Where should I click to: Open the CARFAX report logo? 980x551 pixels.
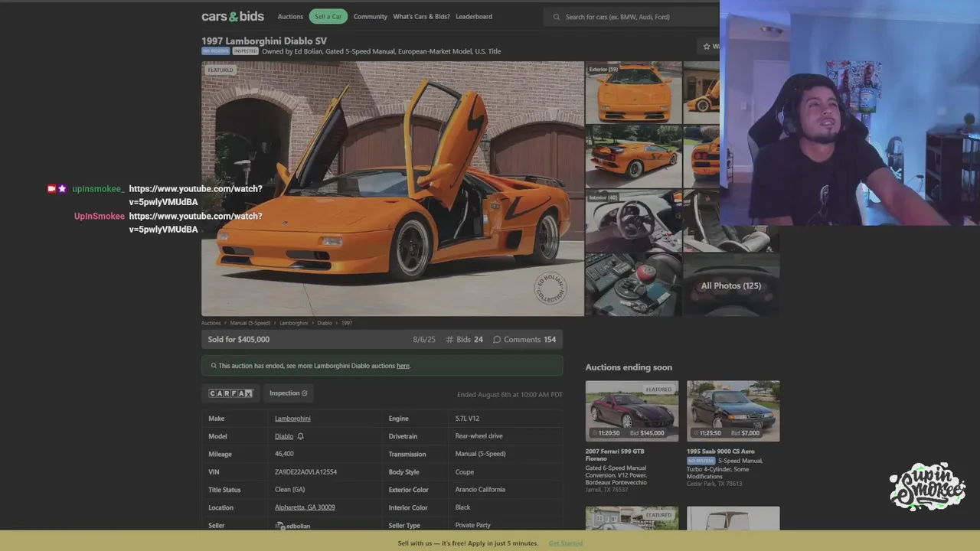230,393
